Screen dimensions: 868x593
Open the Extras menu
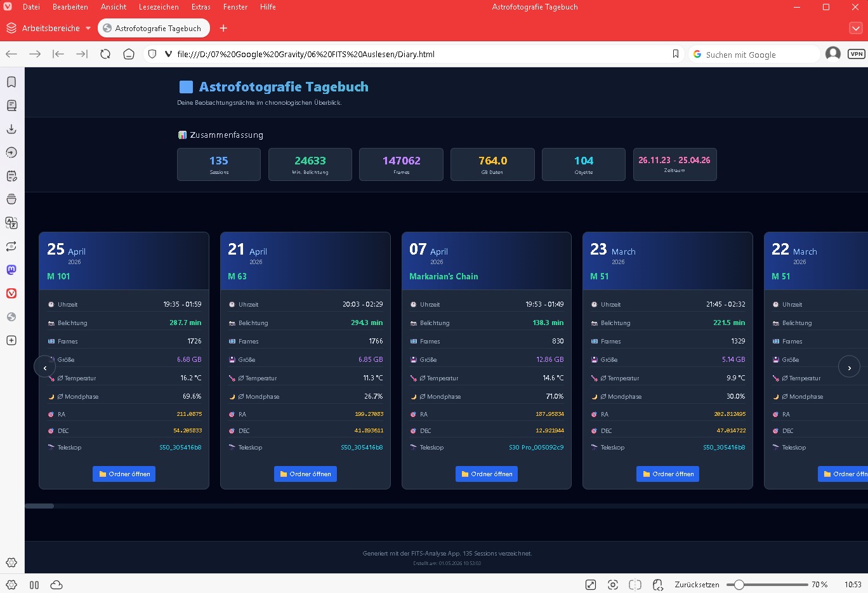tap(201, 7)
